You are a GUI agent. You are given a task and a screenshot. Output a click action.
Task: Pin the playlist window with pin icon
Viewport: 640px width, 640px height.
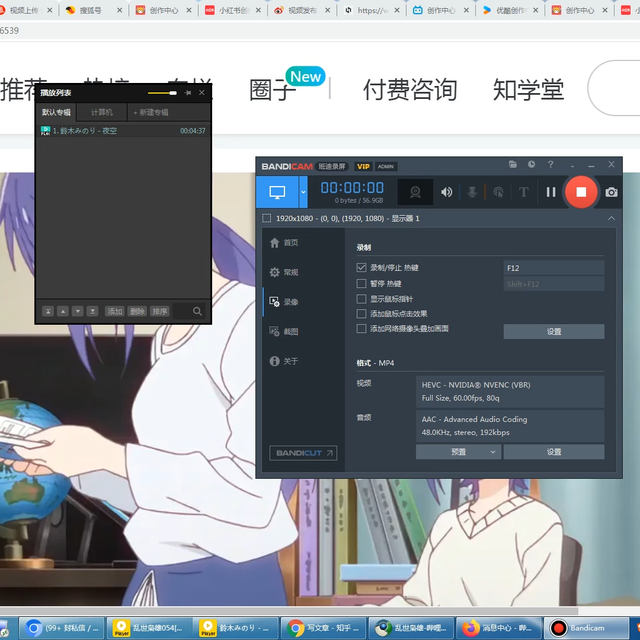click(x=188, y=93)
